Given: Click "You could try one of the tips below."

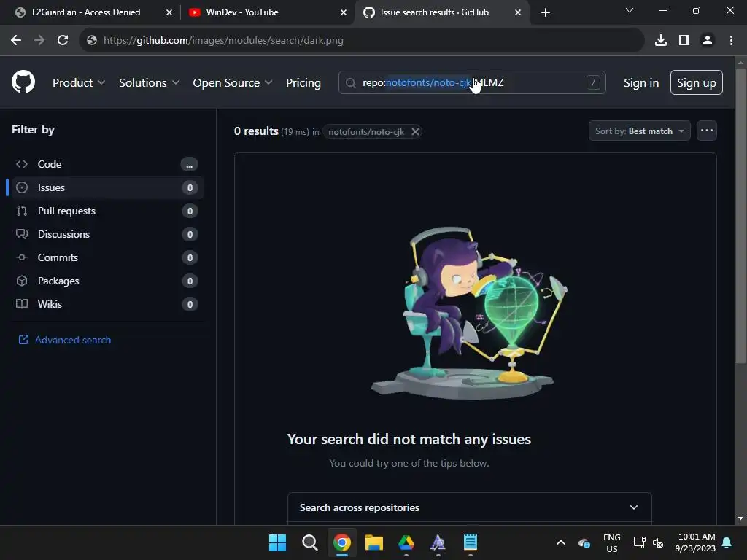Looking at the screenshot, I should (409, 463).
